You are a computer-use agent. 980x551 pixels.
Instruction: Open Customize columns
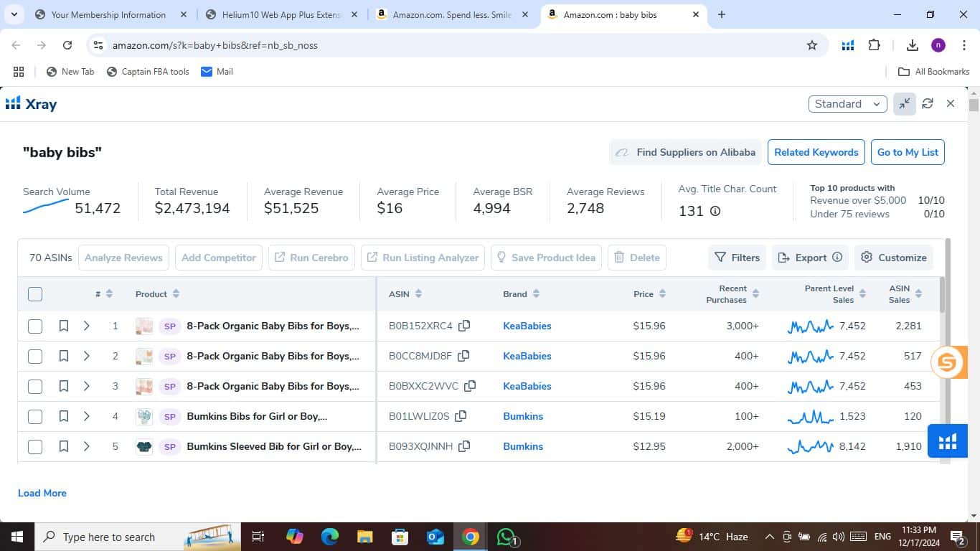(x=894, y=258)
